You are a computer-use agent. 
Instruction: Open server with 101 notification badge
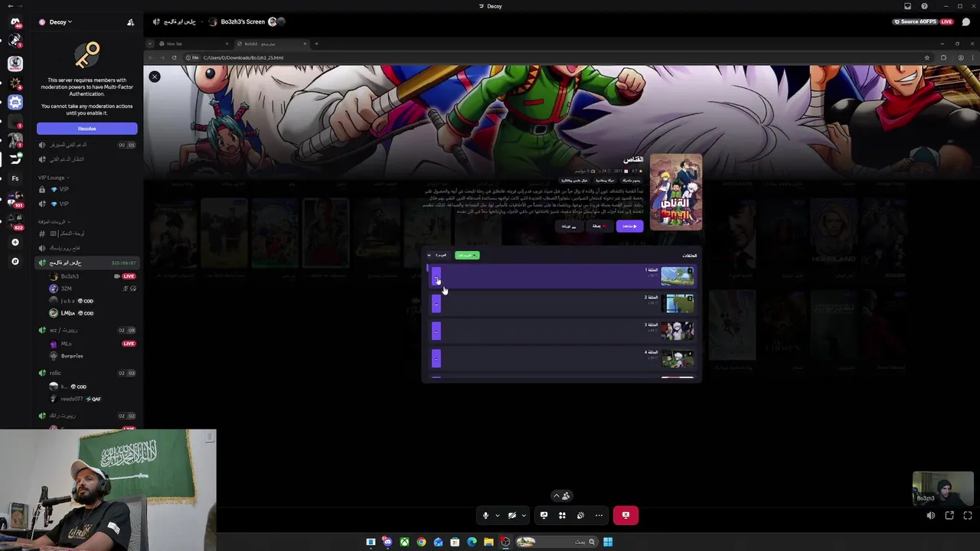tap(15, 199)
